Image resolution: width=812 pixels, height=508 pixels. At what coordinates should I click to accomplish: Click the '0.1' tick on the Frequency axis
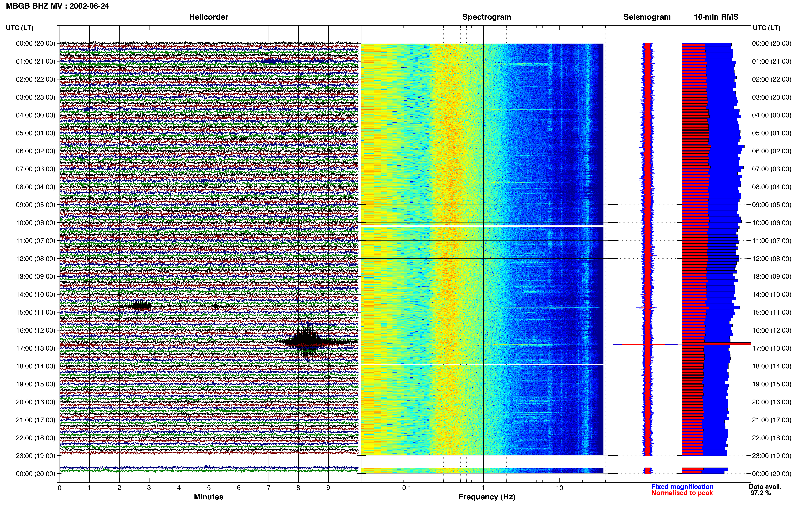(x=407, y=488)
